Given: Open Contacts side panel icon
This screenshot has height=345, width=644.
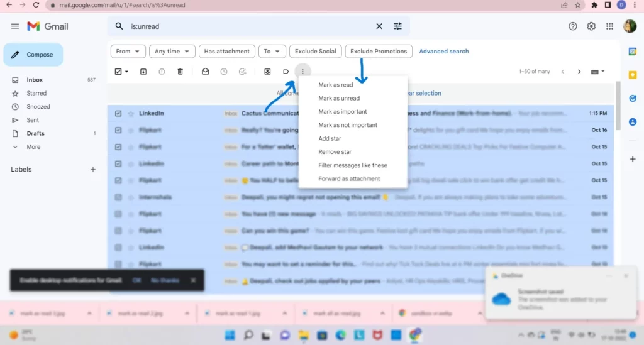Looking at the screenshot, I should [633, 122].
